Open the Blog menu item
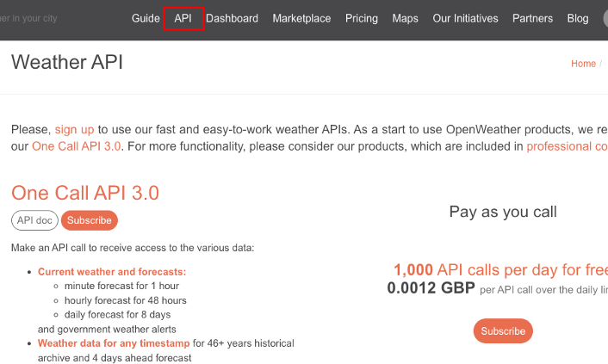The image size is (608, 364). click(x=578, y=18)
